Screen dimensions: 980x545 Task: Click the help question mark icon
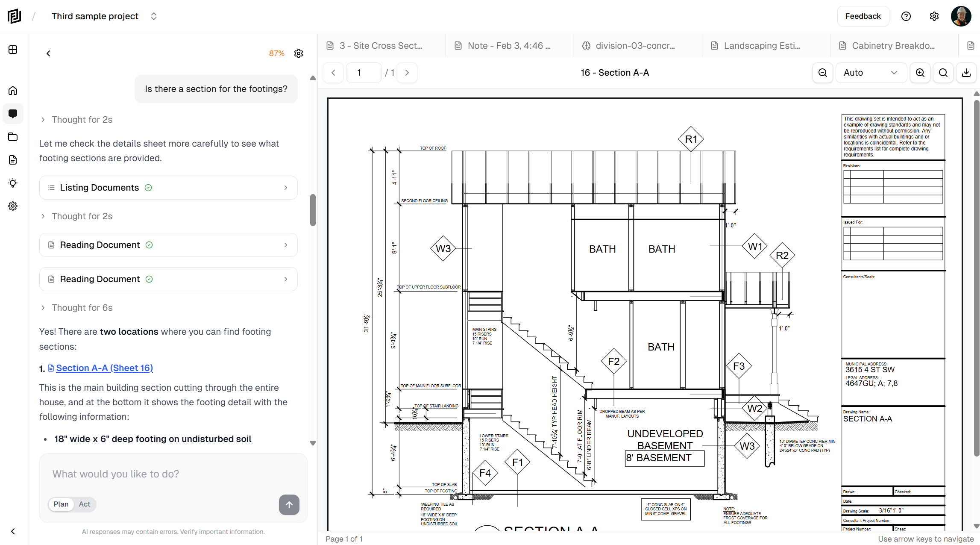[906, 16]
